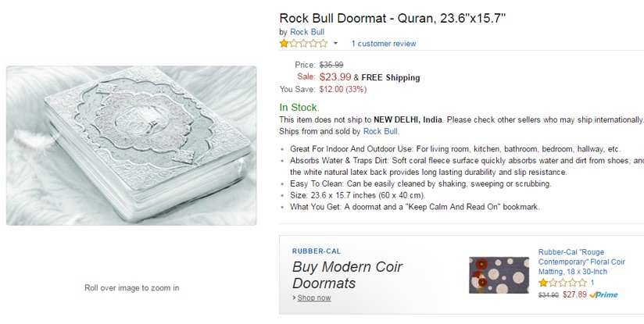
Task: Open the Rock Bull brand link under title
Action: click(x=306, y=32)
